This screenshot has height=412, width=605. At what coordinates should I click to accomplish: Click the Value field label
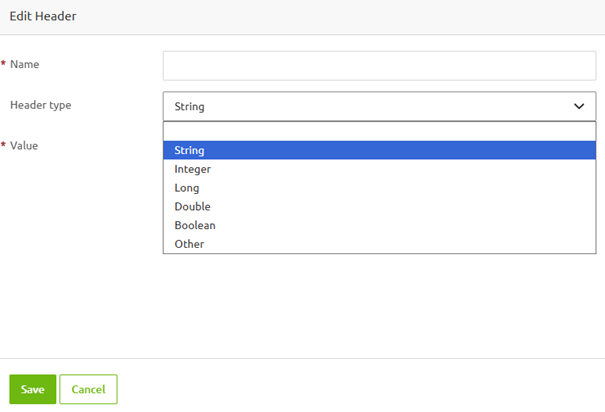24,146
